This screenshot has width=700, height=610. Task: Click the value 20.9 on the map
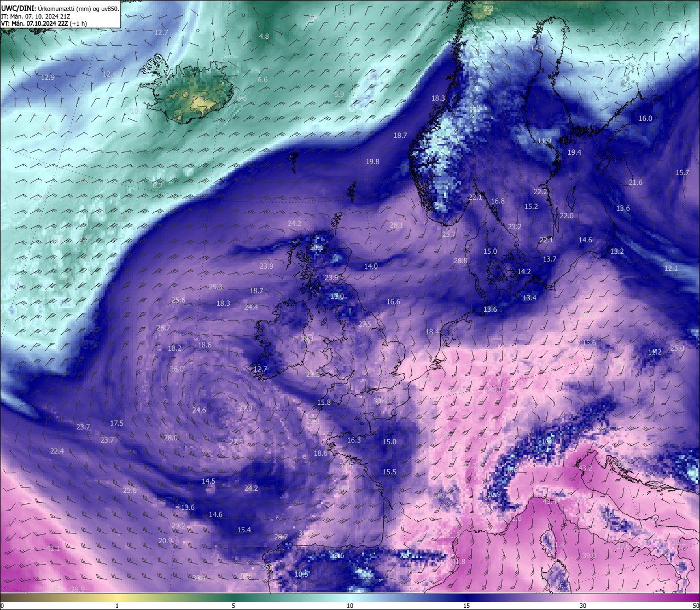[165, 541]
